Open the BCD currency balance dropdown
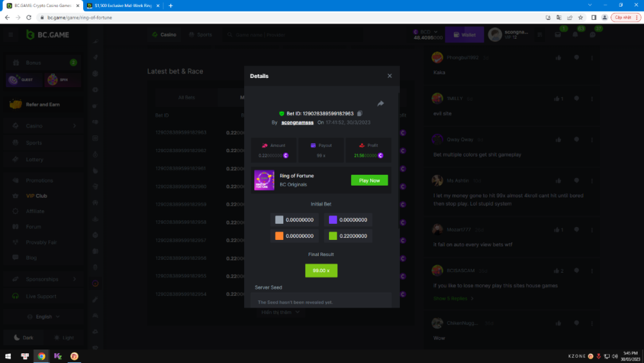 point(426,35)
